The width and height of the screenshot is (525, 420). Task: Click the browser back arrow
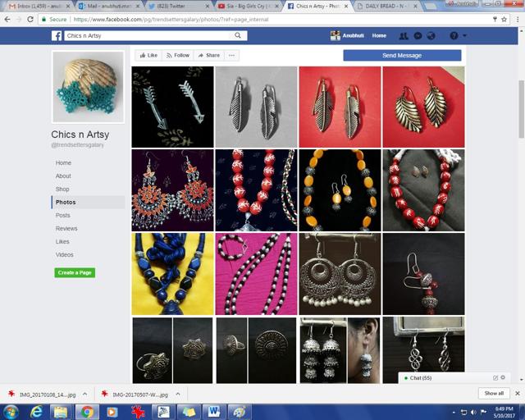tap(7, 20)
